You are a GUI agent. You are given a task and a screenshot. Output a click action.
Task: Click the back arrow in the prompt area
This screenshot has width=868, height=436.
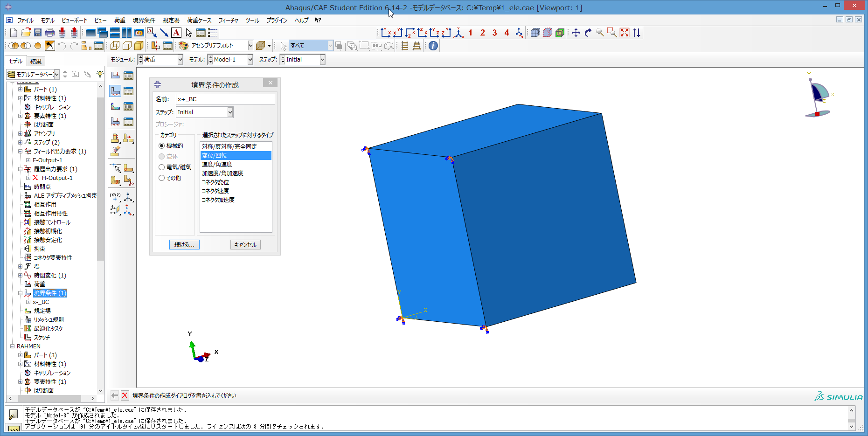115,395
